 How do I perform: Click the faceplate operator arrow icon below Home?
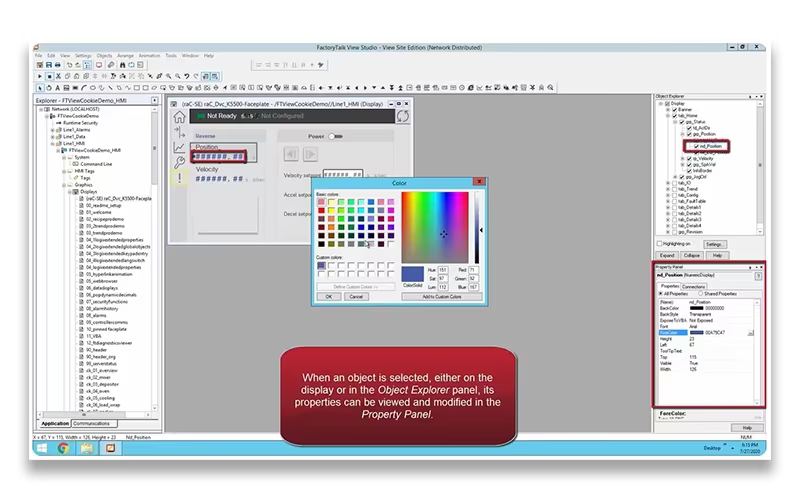tap(179, 132)
